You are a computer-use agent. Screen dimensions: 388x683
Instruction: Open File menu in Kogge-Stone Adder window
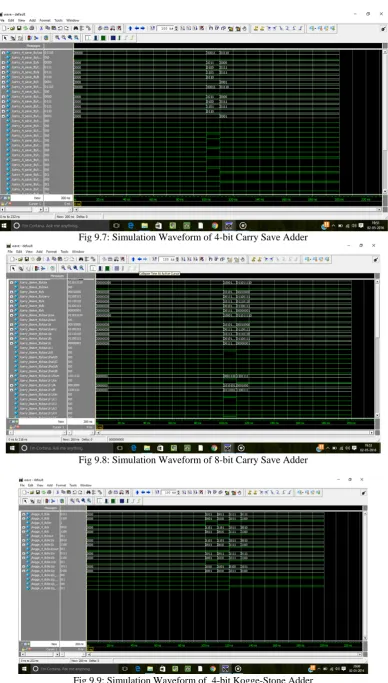tap(22, 485)
